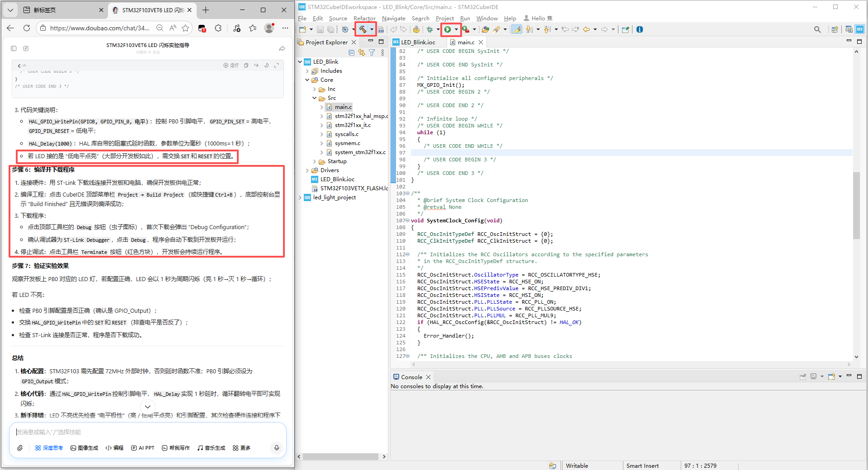The image size is (868, 470).
Task: Click the Doubao message input field
Action: click(148, 432)
